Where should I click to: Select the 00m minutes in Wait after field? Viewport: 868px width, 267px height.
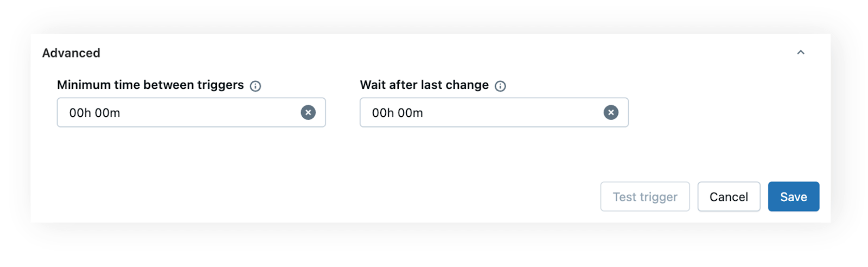point(410,113)
